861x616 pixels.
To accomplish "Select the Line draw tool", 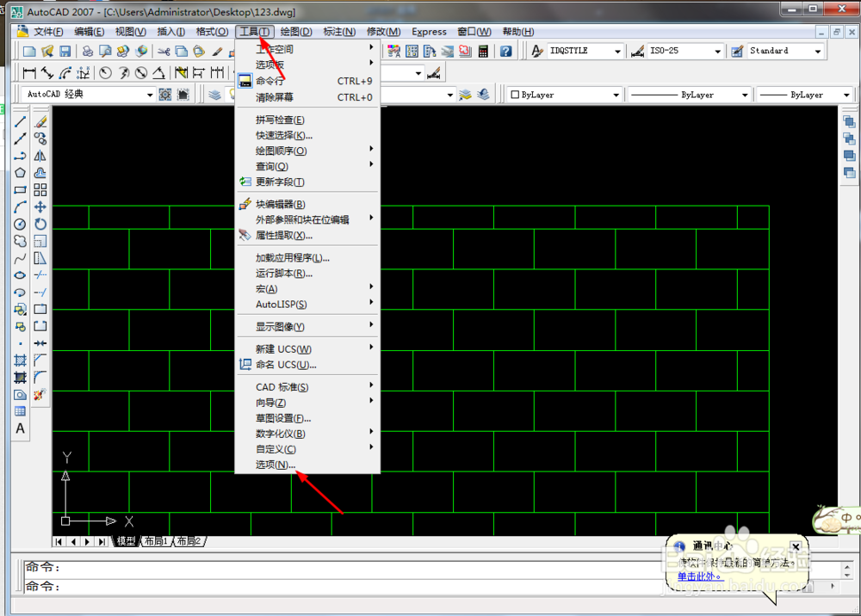I will coord(21,122).
